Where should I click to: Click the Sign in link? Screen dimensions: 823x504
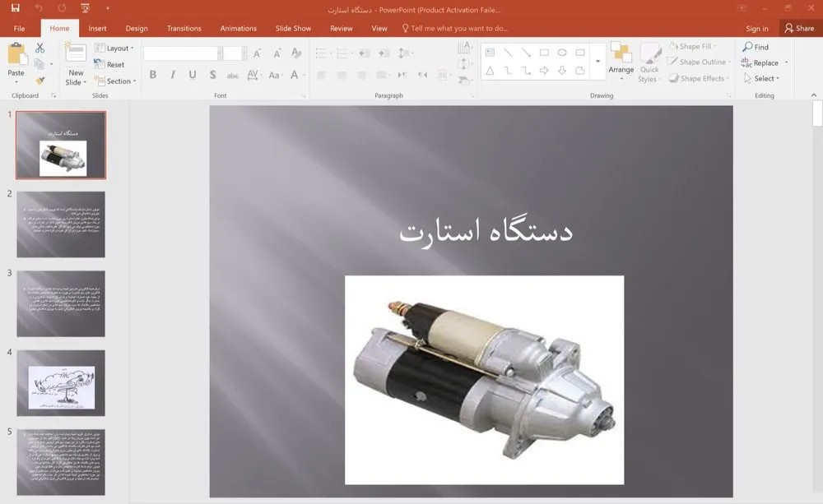757,28
